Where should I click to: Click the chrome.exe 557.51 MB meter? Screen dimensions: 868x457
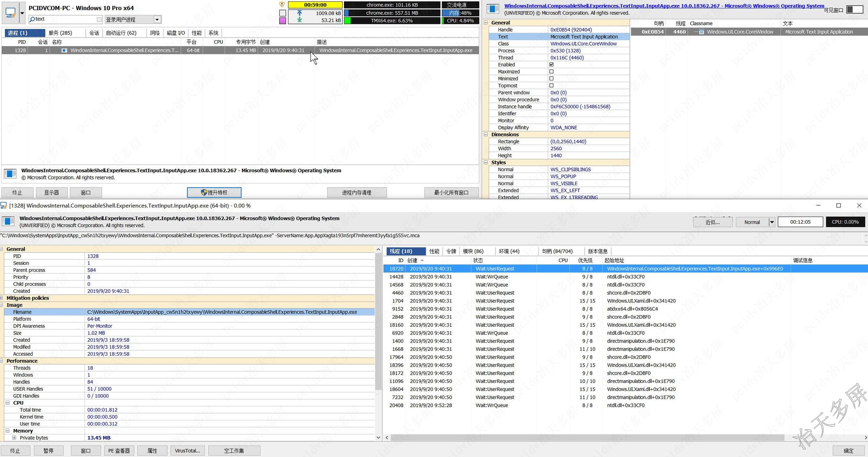pyautogui.click(x=392, y=13)
